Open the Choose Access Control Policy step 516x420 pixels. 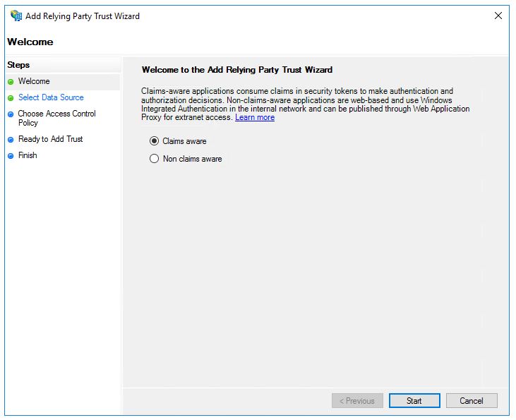click(x=57, y=118)
